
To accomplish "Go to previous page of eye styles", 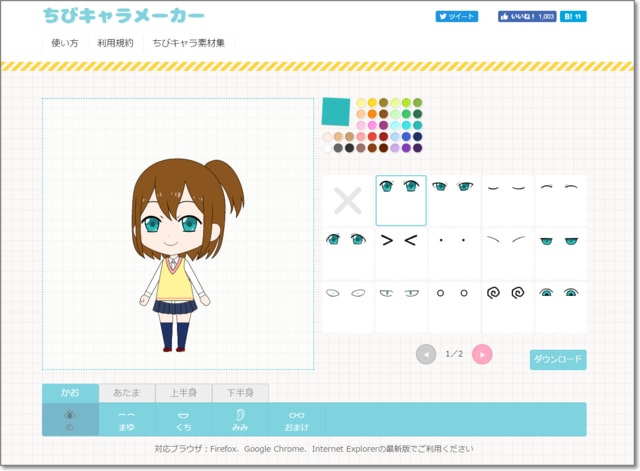I will (x=426, y=354).
